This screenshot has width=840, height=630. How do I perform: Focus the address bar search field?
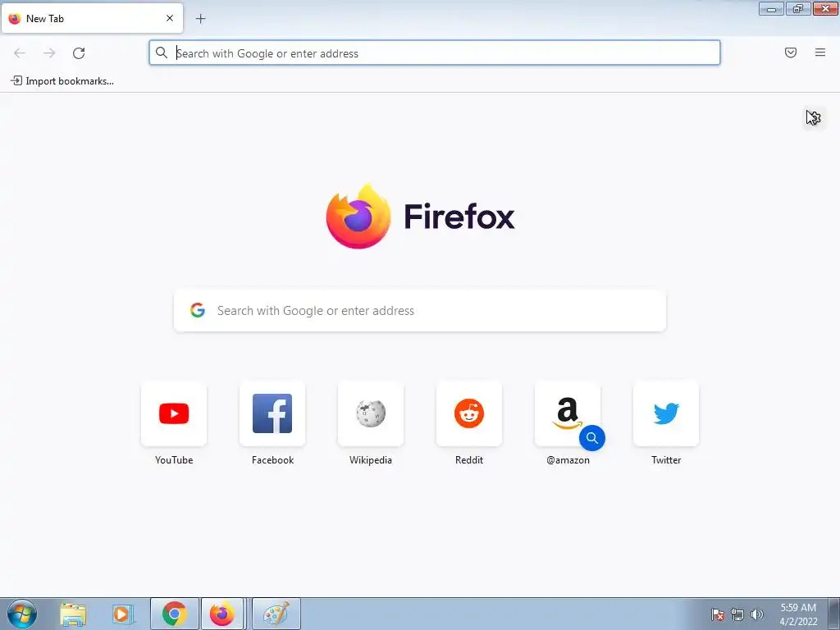tap(435, 53)
